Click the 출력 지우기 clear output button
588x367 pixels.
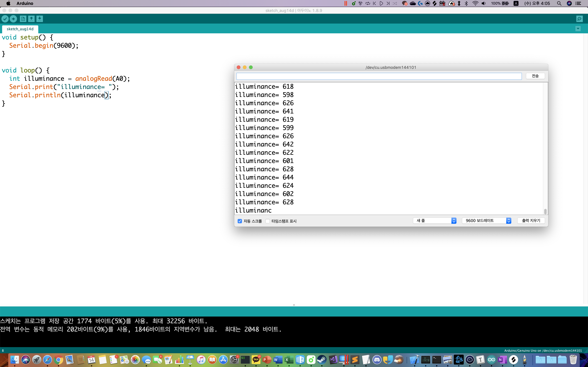pyautogui.click(x=531, y=220)
